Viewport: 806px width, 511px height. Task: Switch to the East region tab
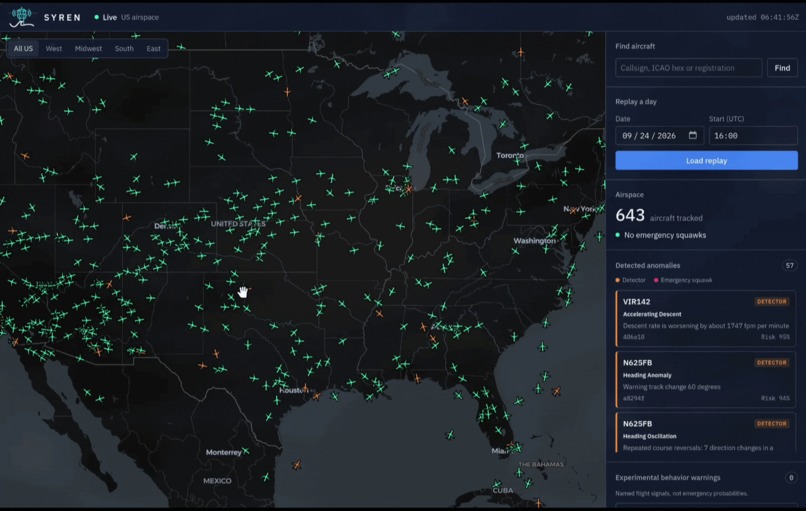[x=153, y=48]
